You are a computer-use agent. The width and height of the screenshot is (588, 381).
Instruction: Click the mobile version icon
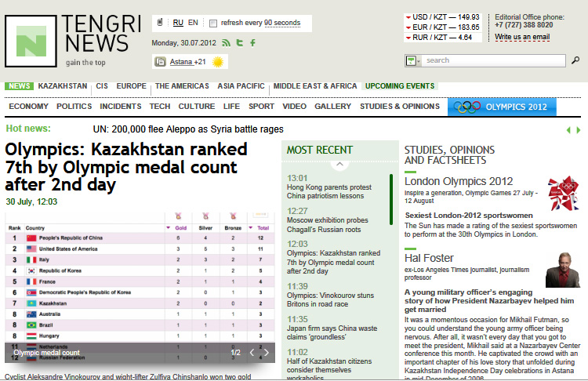160,23
